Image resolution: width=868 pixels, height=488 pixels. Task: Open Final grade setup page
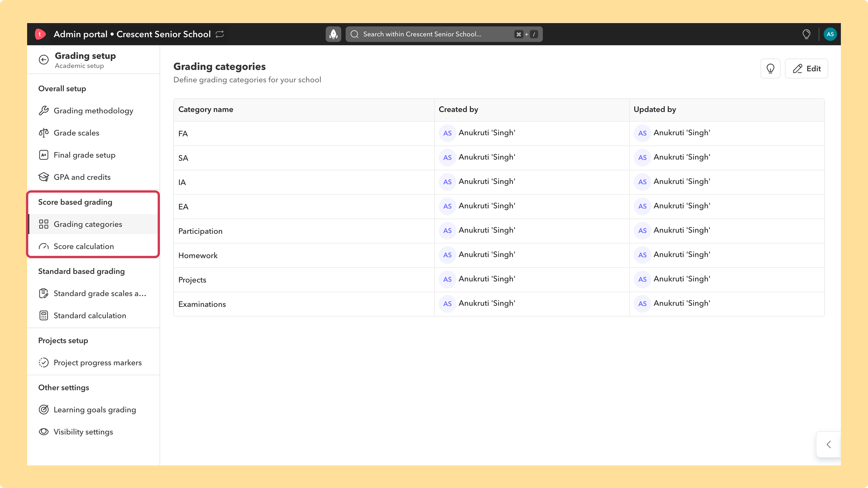click(93, 155)
